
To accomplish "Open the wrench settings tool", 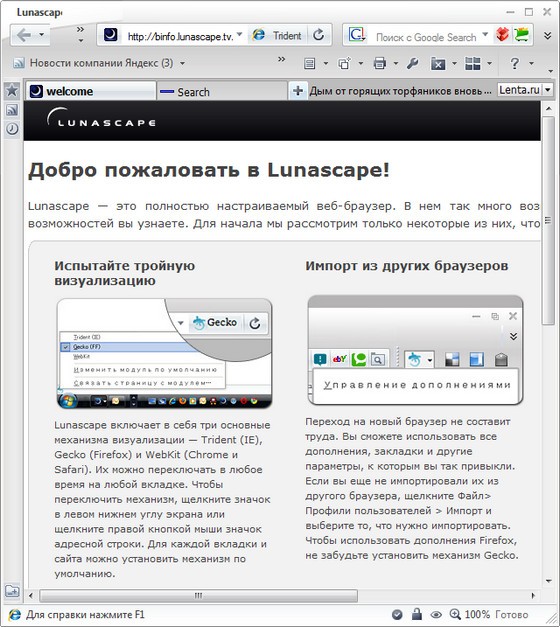I will click(x=412, y=63).
